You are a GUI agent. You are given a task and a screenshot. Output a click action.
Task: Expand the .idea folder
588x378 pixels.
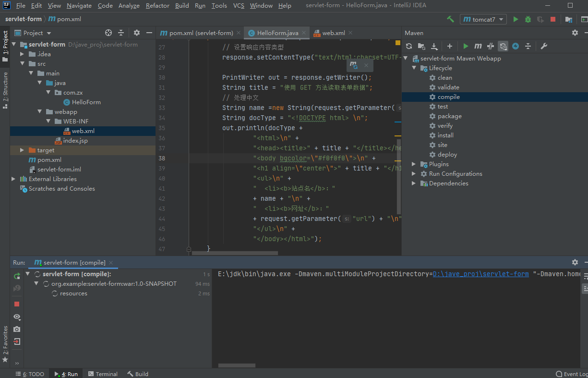(22, 54)
